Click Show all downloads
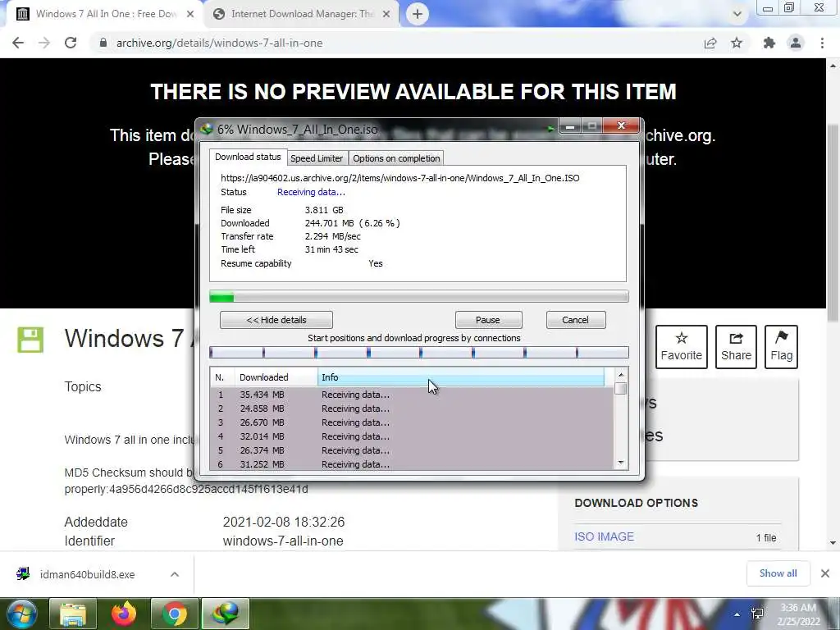 pyautogui.click(x=778, y=573)
